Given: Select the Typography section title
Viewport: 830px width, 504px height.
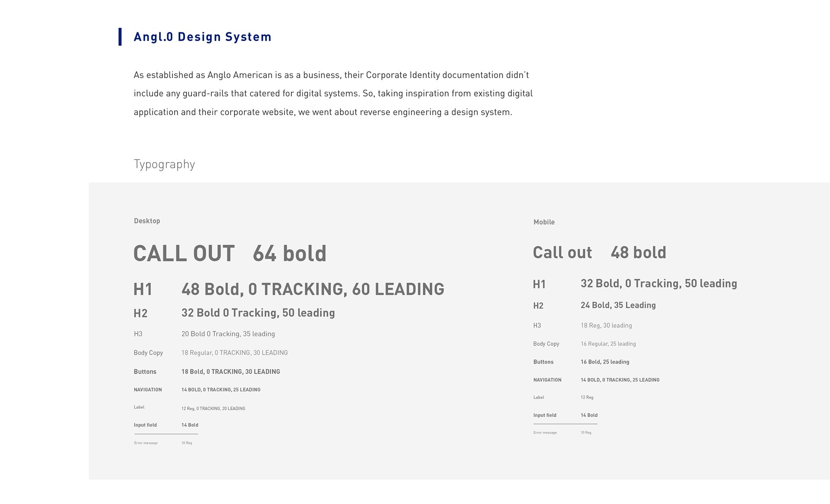Looking at the screenshot, I should tap(164, 164).
